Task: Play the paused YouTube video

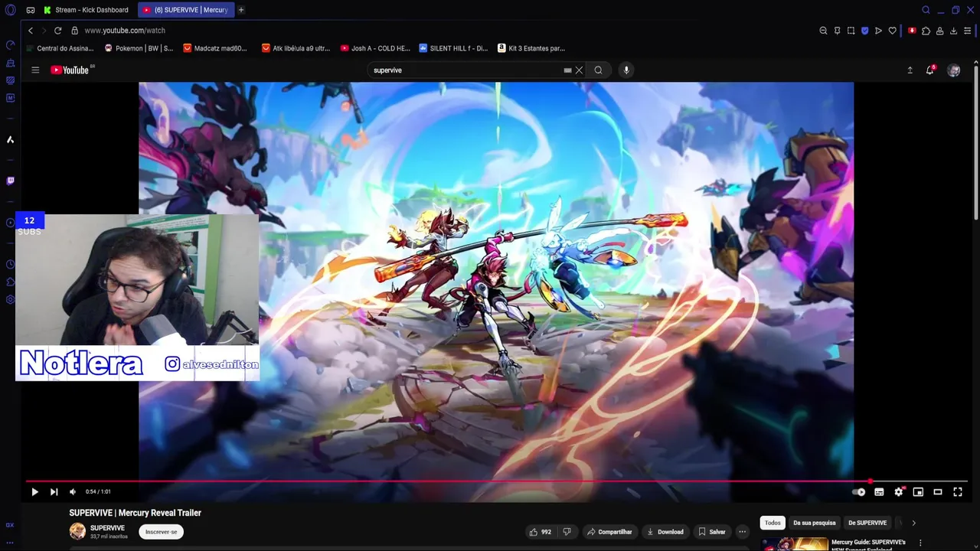Action: 34,492
